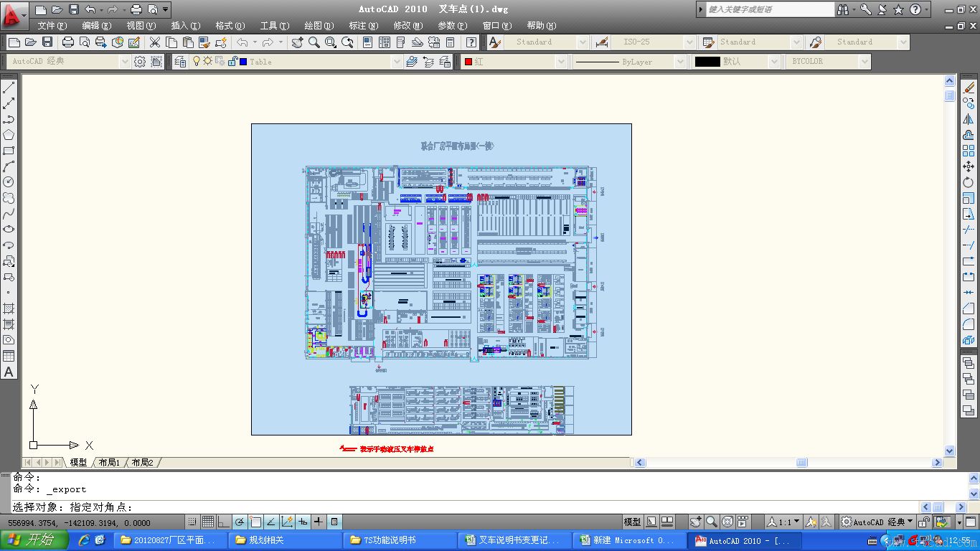Activate the Pan hand tool
This screenshot has width=980, height=551.
tap(297, 42)
